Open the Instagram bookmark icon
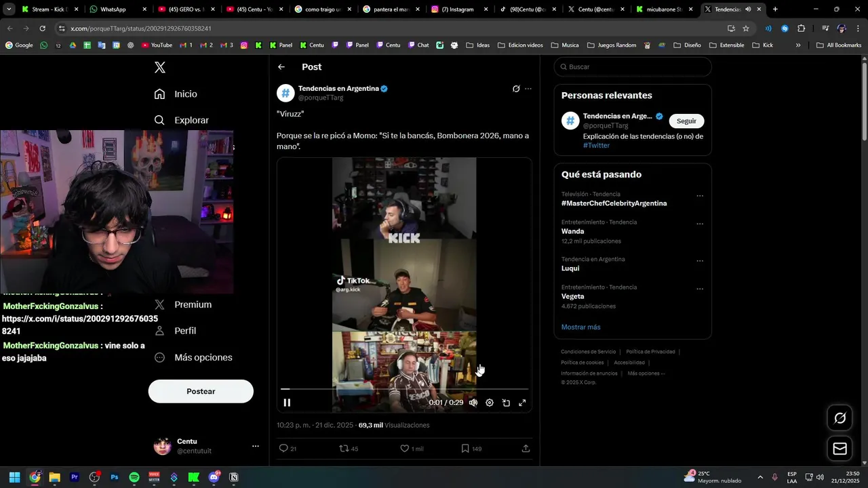The width and height of the screenshot is (868, 488). [244, 45]
